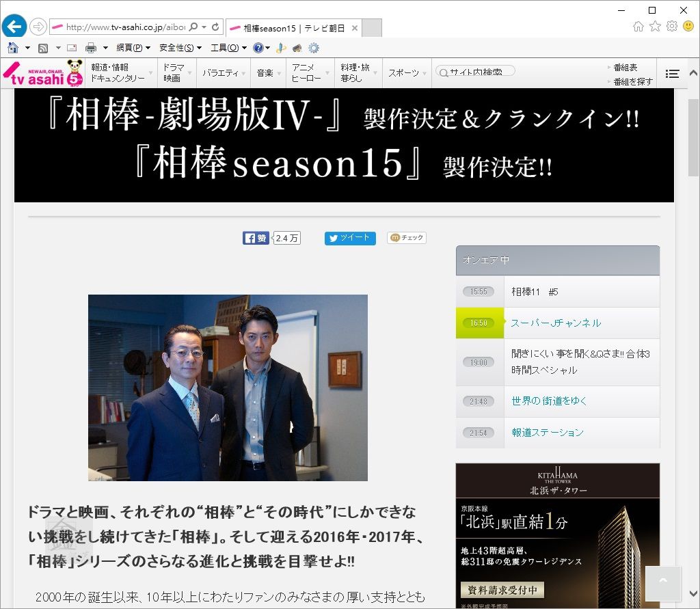Click the サイト内検索 search field
This screenshot has height=609, width=700.
[475, 72]
